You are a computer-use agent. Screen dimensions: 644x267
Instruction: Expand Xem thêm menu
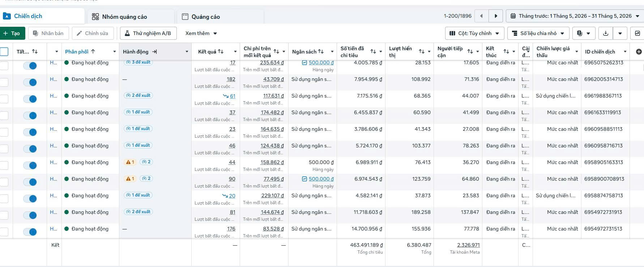(x=201, y=33)
